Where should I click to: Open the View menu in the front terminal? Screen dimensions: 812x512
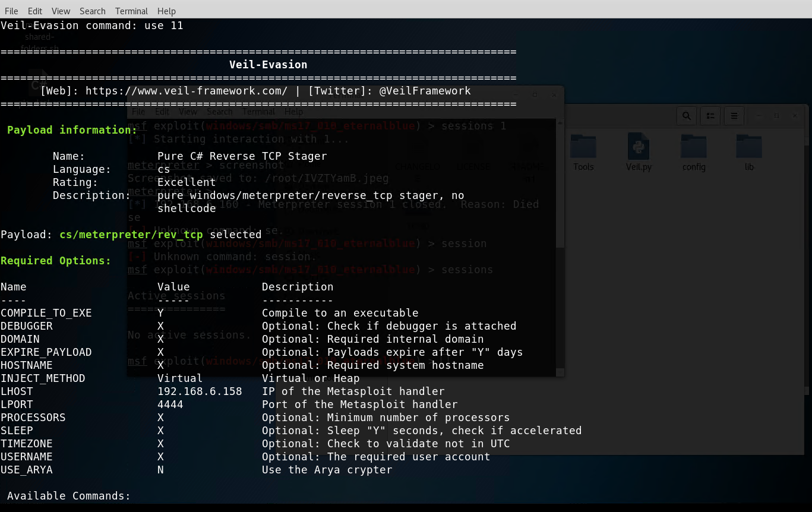61,11
